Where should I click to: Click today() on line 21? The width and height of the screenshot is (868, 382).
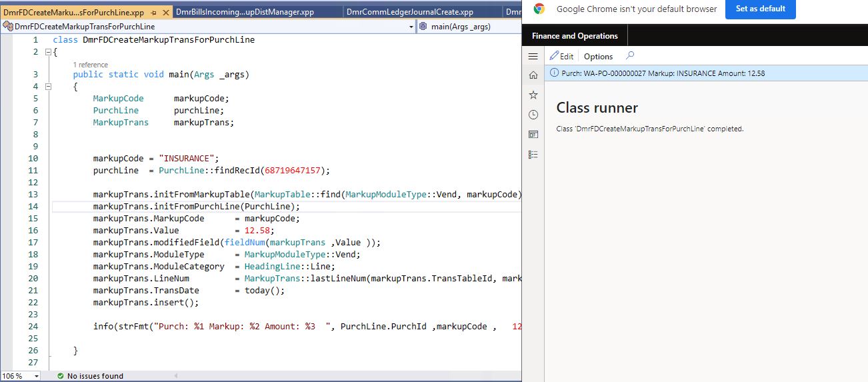(x=262, y=291)
